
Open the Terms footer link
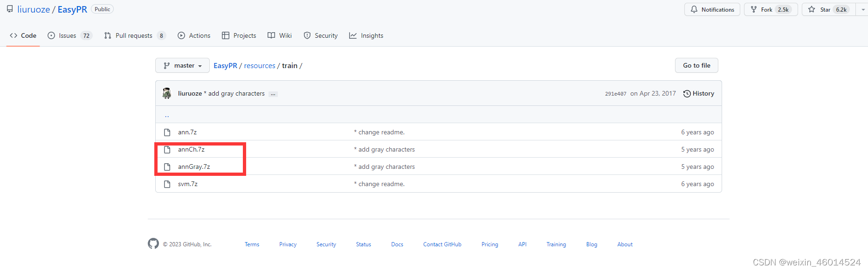[252, 244]
